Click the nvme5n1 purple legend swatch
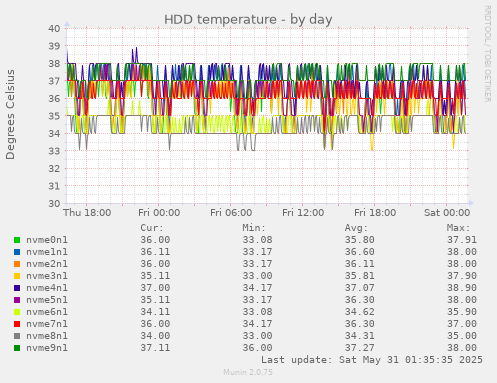This screenshot has width=497, height=383. pyautogui.click(x=17, y=300)
